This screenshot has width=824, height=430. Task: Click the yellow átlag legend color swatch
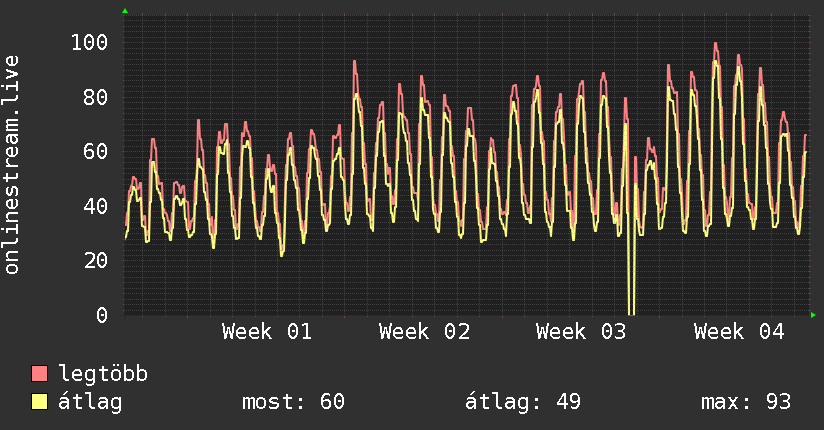click(x=40, y=402)
